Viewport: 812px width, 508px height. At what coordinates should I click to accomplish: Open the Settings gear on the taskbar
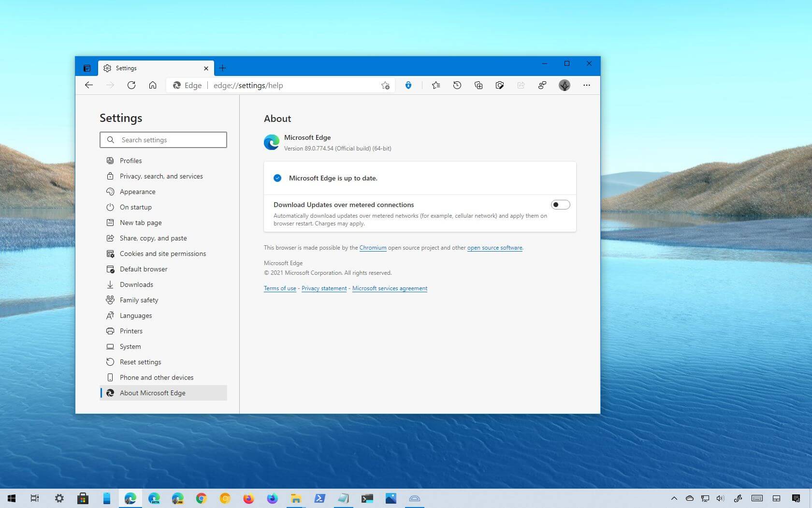(x=59, y=498)
